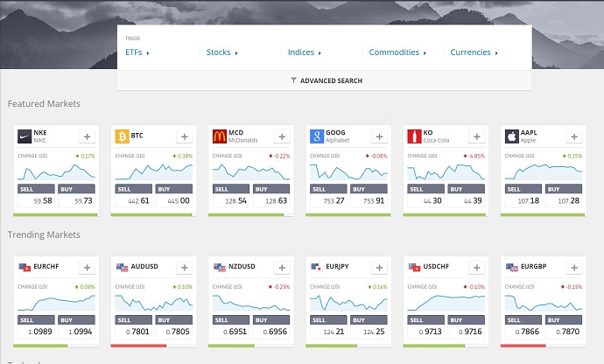Add USDCHF to watchlist with plus button
Screen dimensions: 604x364
pos(477,268)
